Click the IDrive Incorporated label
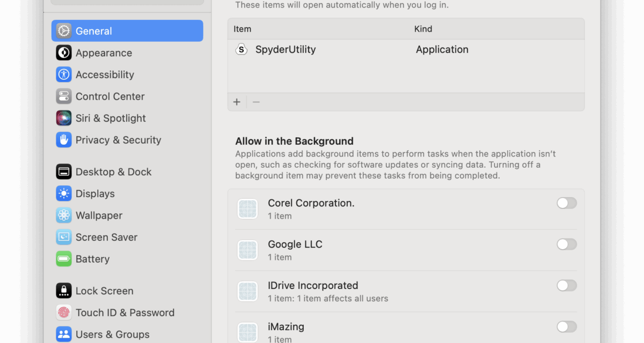The width and height of the screenshot is (644, 343). click(313, 286)
